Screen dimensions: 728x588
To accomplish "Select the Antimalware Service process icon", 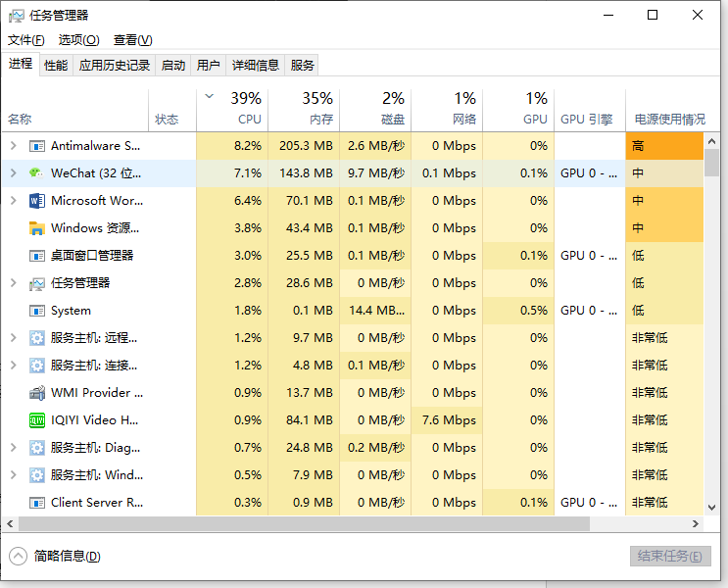I will [x=36, y=146].
